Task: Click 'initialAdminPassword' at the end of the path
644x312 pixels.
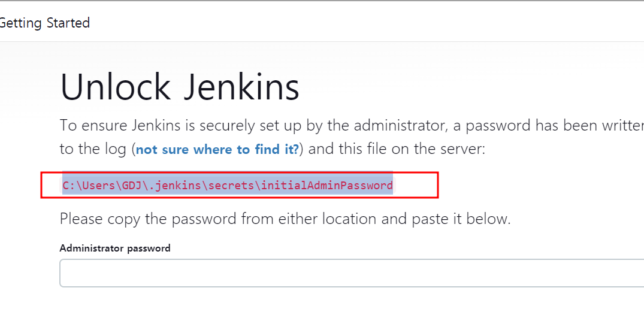Action: pyautogui.click(x=327, y=186)
